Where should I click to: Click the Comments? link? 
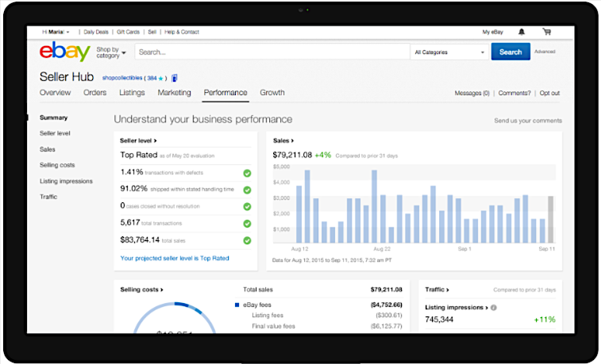514,93
